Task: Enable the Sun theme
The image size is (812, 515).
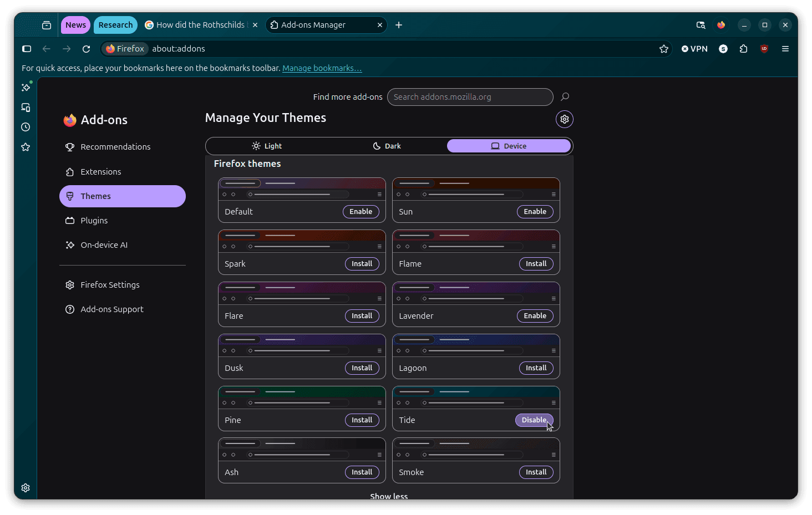Action: [535, 212]
